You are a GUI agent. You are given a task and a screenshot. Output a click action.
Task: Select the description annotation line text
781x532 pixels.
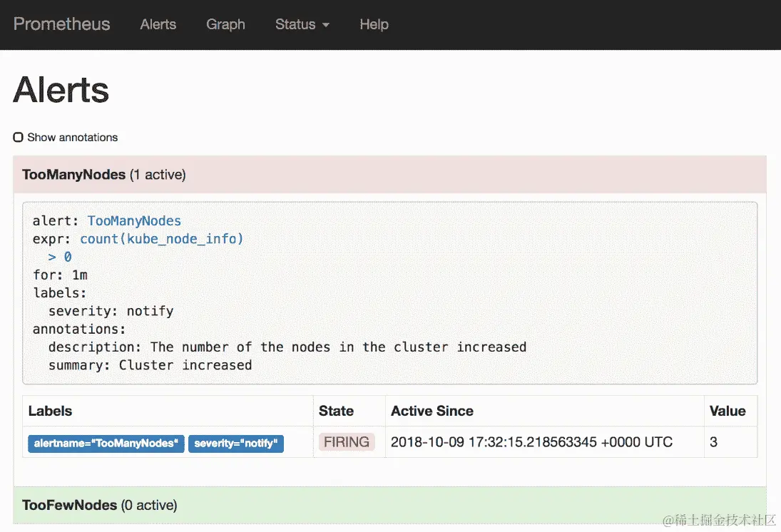coord(287,347)
